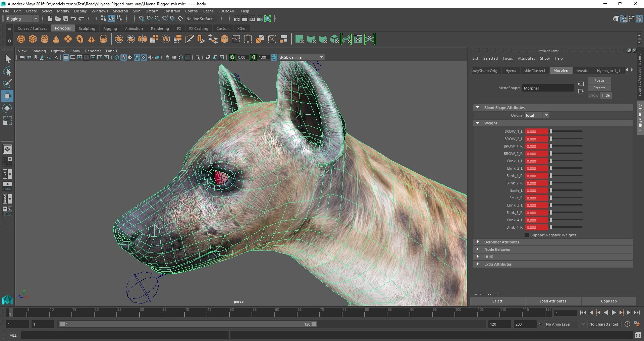Activate the Move tool
This screenshot has width=644, height=341.
pos(7,96)
